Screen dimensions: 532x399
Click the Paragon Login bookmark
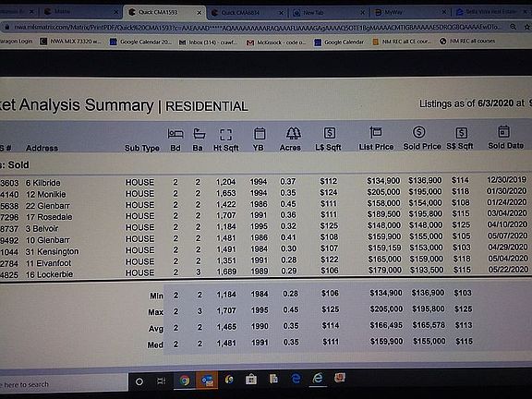17,41
